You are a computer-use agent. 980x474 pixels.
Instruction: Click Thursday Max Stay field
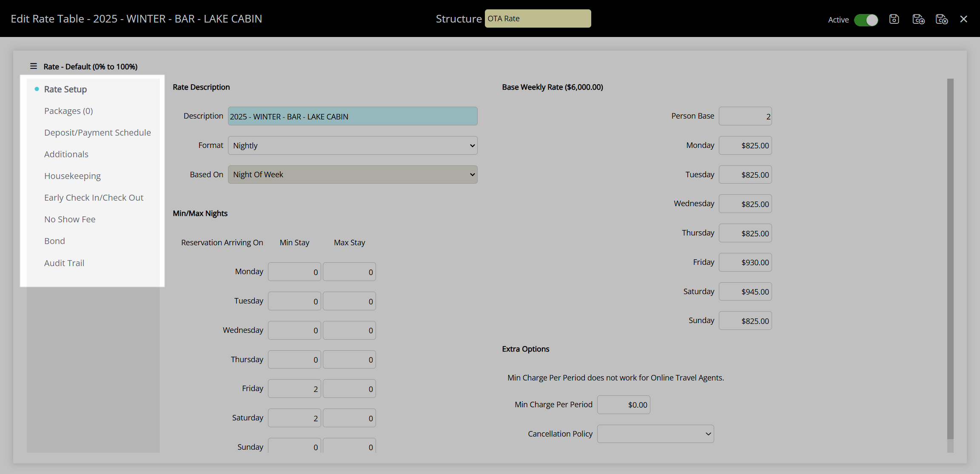tap(349, 360)
